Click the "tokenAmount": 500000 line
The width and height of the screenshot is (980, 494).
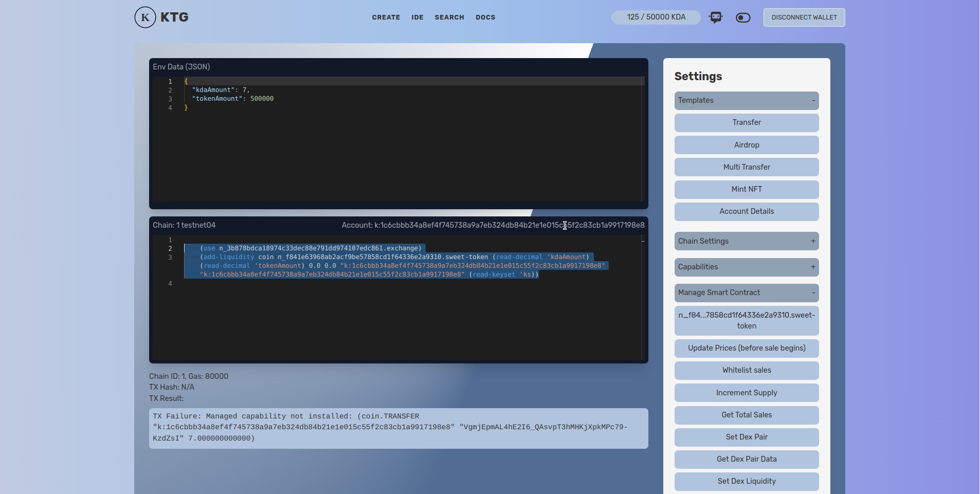pyautogui.click(x=232, y=99)
